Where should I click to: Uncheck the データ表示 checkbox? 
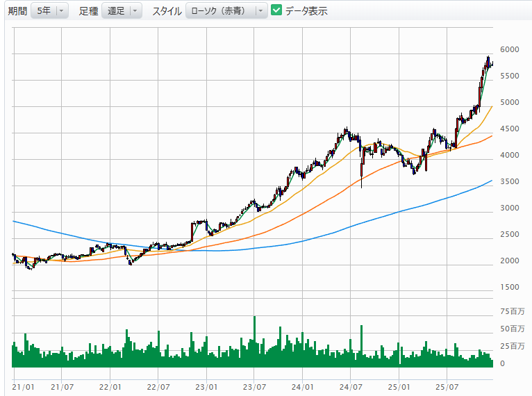(x=276, y=11)
